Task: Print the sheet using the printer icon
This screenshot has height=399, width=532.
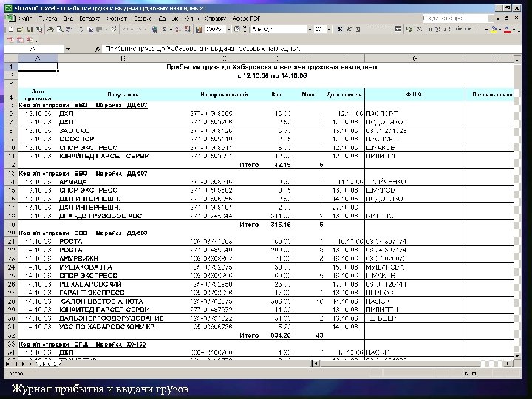Action: click(50, 30)
